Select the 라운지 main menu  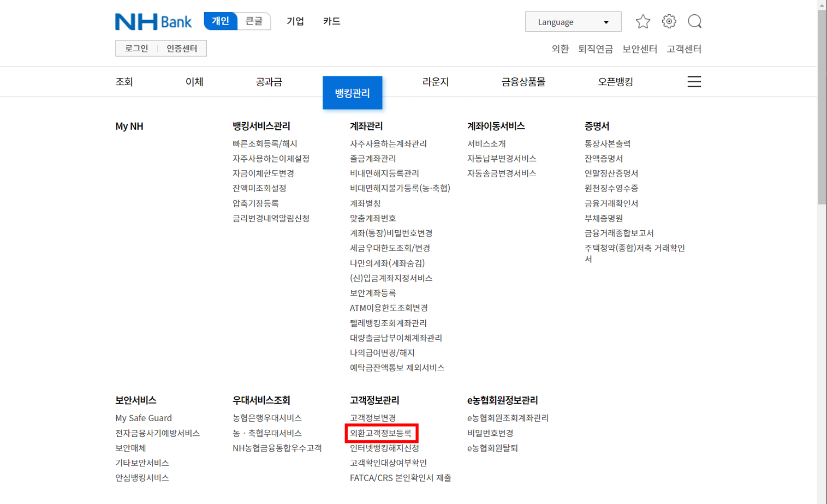[436, 82]
